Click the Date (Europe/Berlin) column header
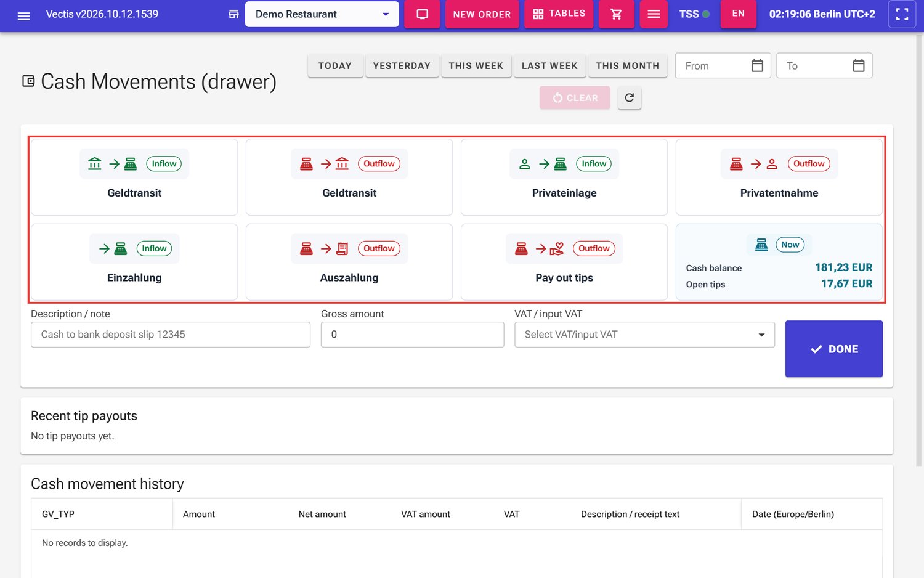The image size is (924, 578). 811,514
